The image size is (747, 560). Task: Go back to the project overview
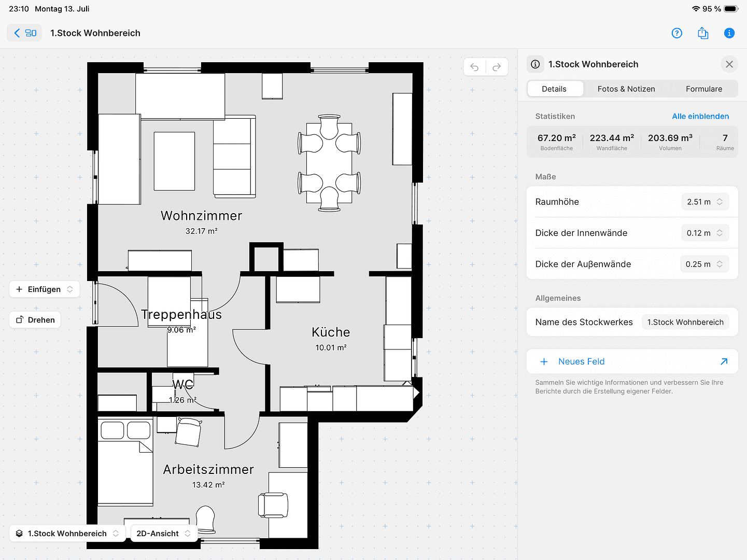tap(24, 33)
